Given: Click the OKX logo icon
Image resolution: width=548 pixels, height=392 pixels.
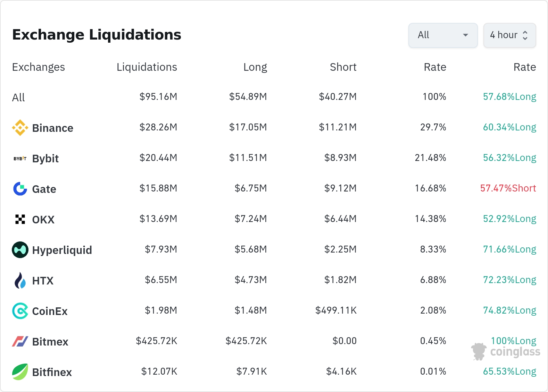Looking at the screenshot, I should (20, 219).
